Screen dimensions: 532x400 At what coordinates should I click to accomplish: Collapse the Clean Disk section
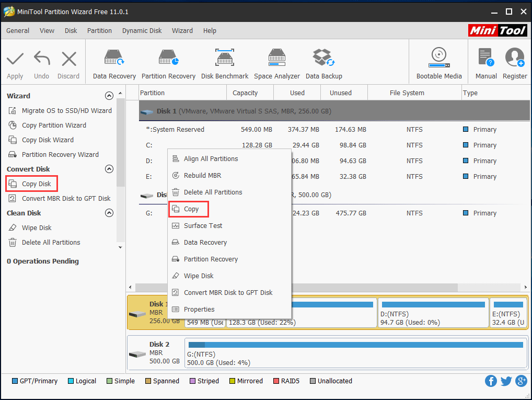tap(109, 213)
